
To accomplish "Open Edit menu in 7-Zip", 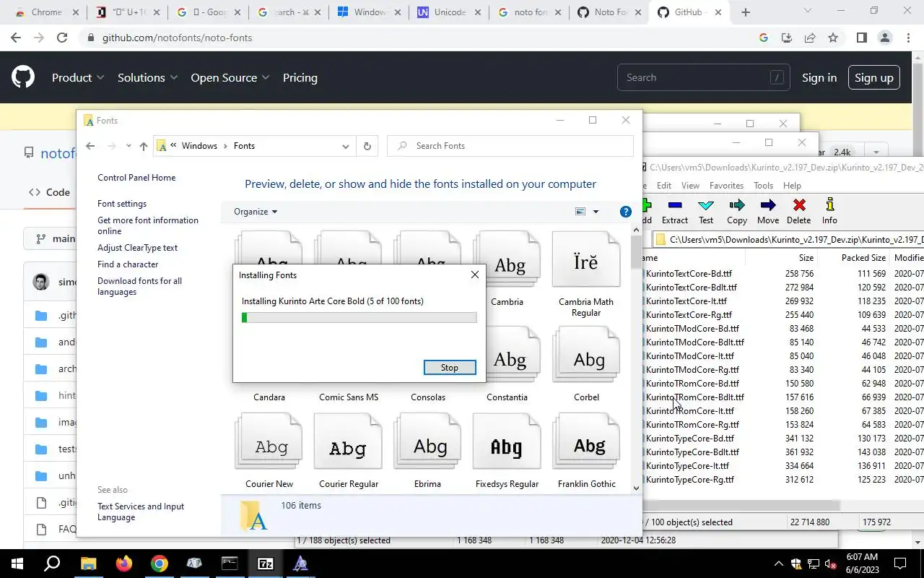I will pyautogui.click(x=664, y=186).
